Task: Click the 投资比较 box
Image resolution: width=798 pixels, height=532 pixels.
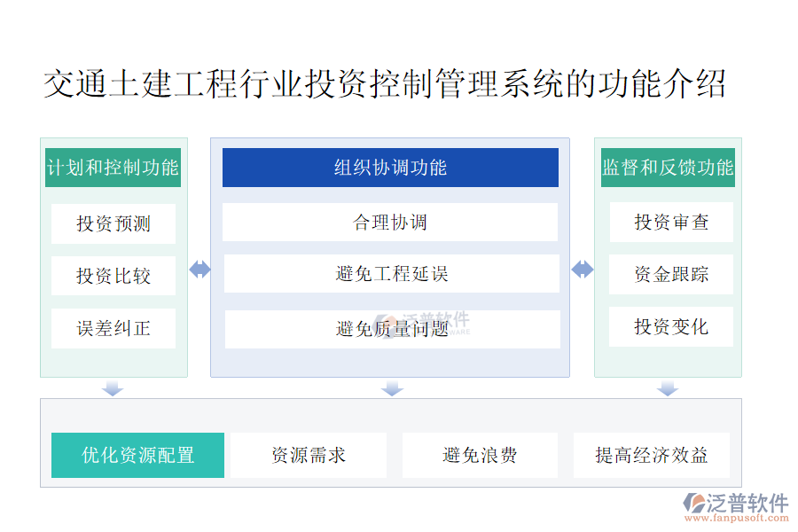Action: (113, 276)
